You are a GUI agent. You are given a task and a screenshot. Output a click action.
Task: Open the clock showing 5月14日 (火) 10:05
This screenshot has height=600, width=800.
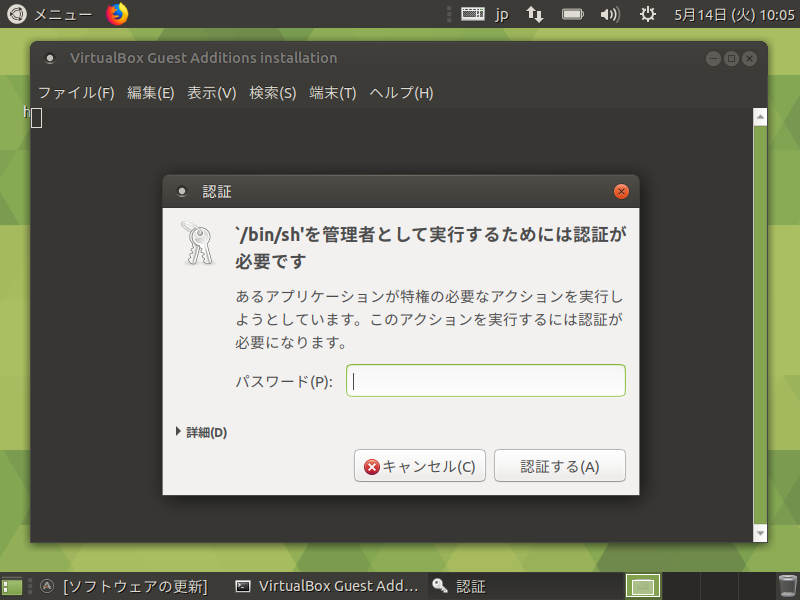[734, 15]
